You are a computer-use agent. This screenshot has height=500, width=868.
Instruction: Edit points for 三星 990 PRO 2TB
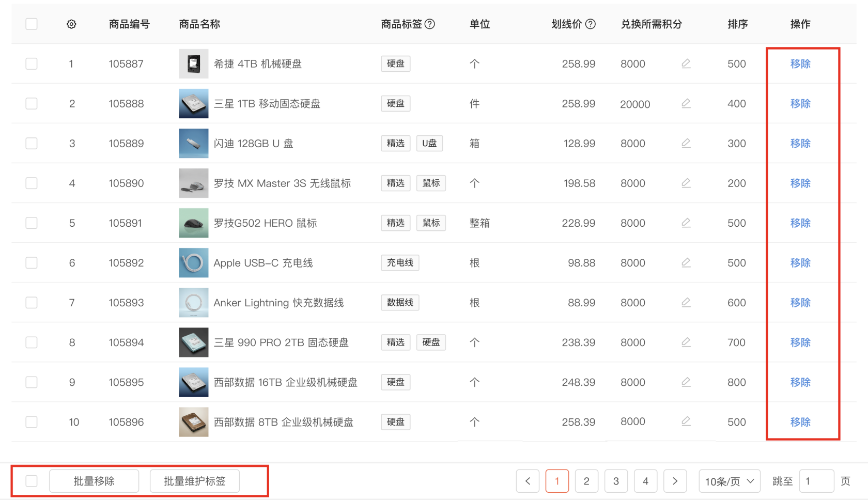(686, 342)
